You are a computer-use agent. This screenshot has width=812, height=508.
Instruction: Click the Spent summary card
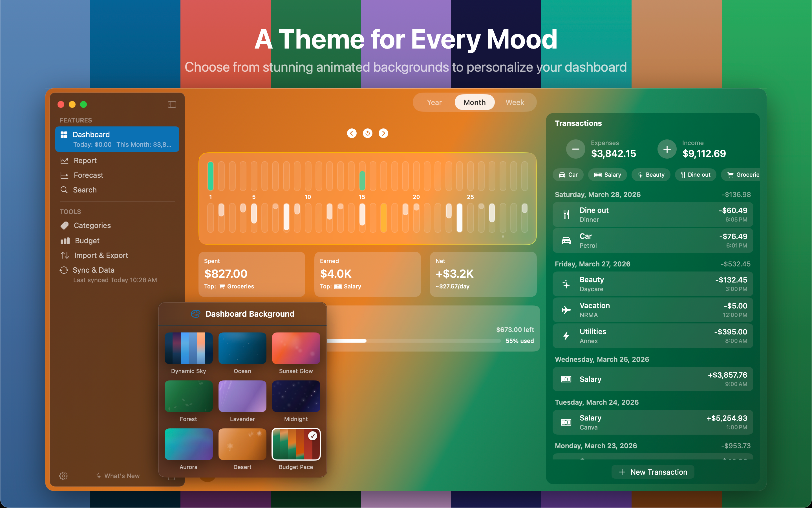[252, 274]
